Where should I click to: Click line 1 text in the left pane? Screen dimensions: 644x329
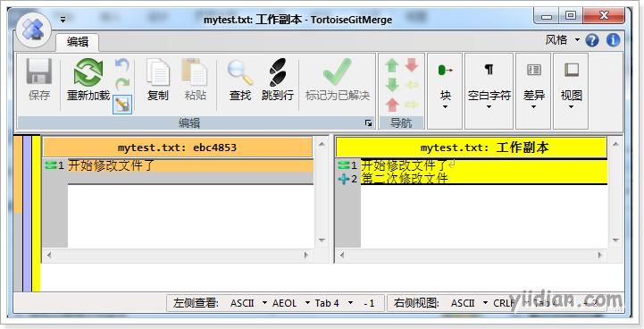tap(111, 165)
